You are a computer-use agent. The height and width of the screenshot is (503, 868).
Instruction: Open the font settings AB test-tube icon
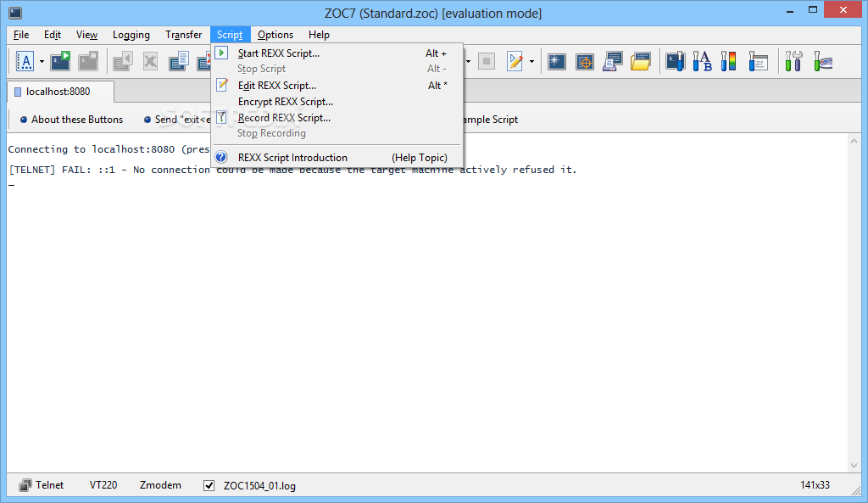pyautogui.click(x=703, y=61)
